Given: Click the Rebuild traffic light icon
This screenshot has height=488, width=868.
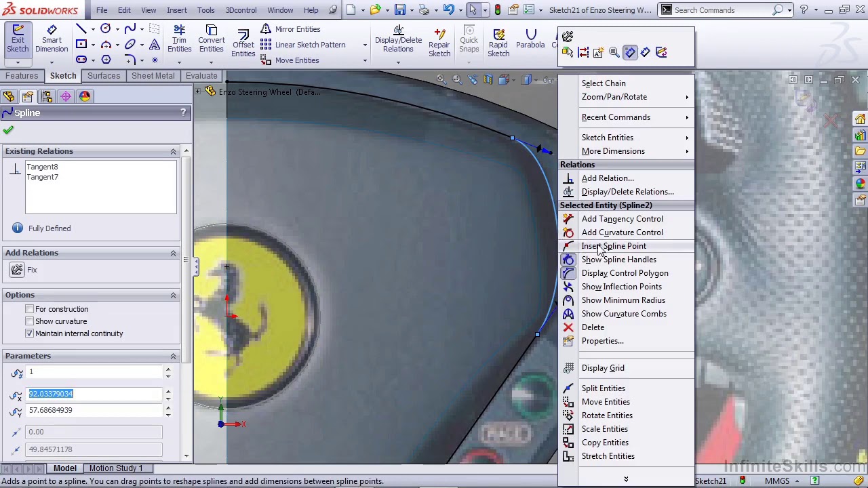Looking at the screenshot, I should point(498,9).
